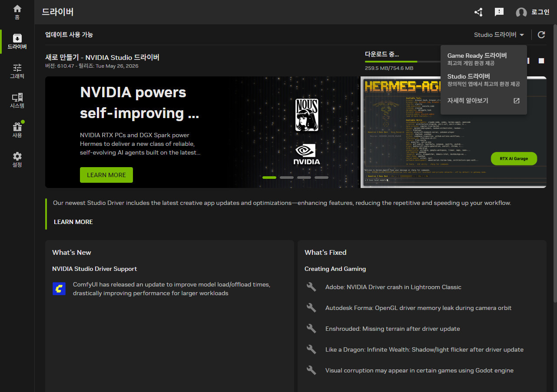
Task: Click the user avatar icon beside 로그인
Action: [x=521, y=13]
